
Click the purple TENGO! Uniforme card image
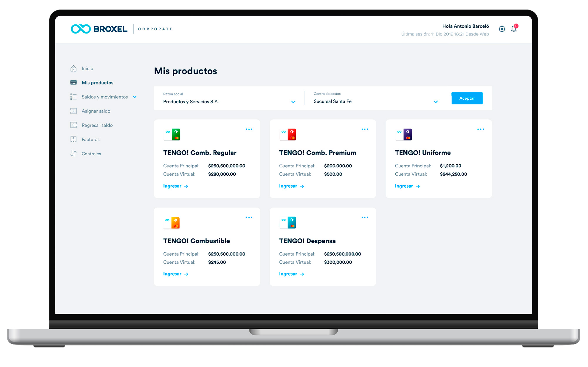pos(404,135)
